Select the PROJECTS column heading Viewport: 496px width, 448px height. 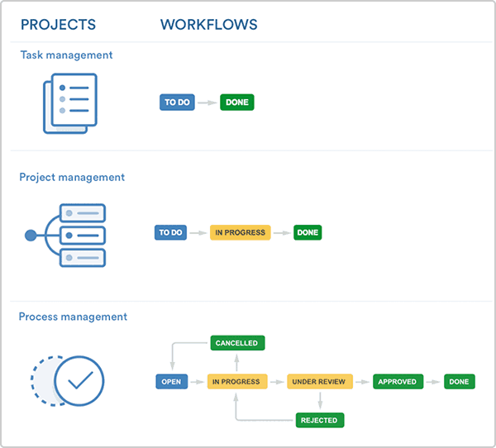58,25
